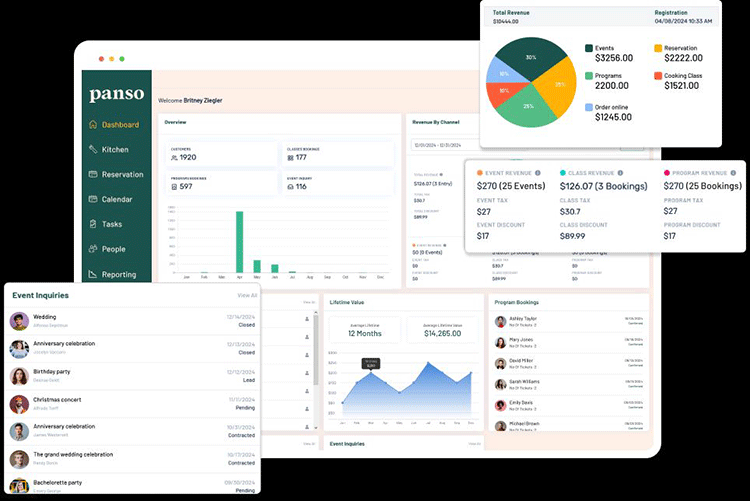This screenshot has height=501, width=750.
Task: Click the yellow Reservation legend swatch
Action: pyautogui.click(x=658, y=48)
